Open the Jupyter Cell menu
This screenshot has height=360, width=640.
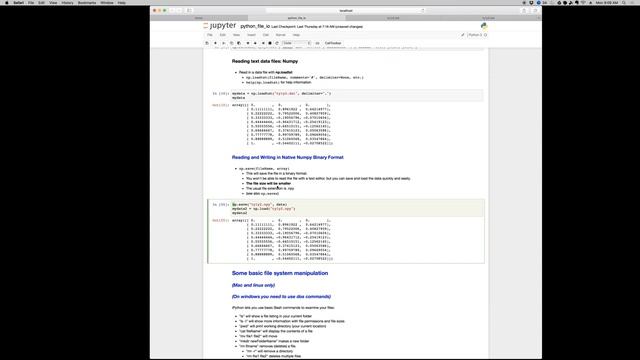(x=266, y=35)
